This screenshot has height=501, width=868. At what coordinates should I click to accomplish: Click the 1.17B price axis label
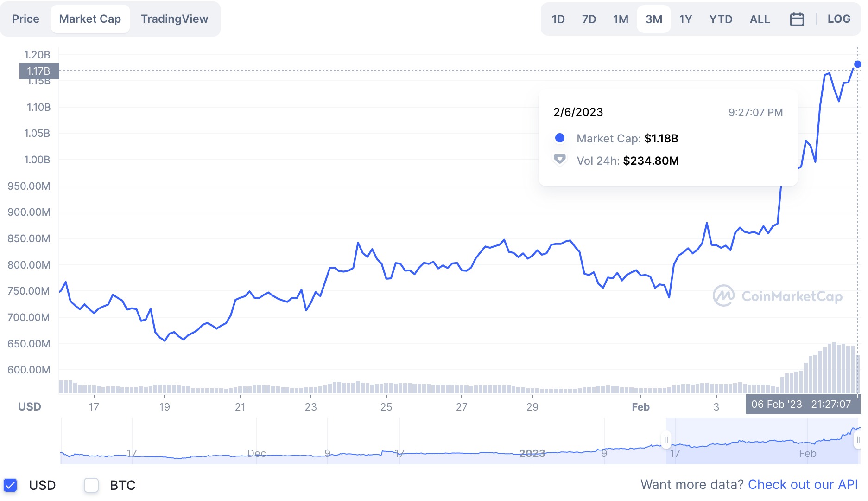coord(39,71)
